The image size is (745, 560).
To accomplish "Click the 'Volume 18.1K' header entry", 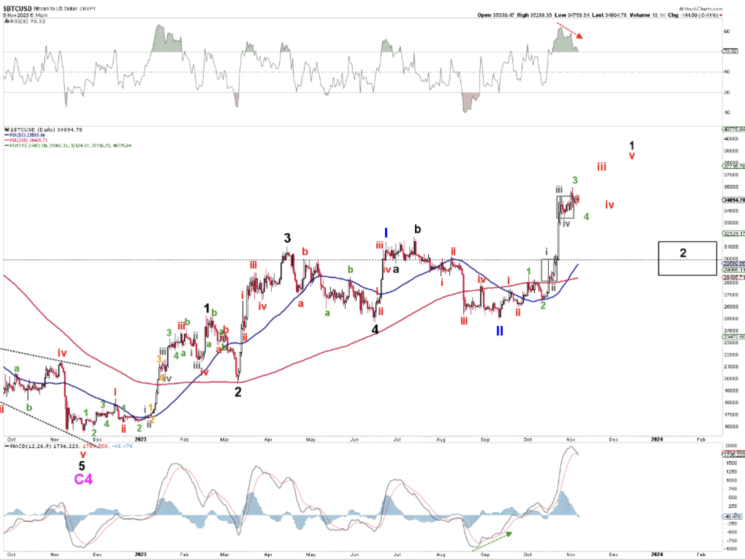I will pos(648,15).
